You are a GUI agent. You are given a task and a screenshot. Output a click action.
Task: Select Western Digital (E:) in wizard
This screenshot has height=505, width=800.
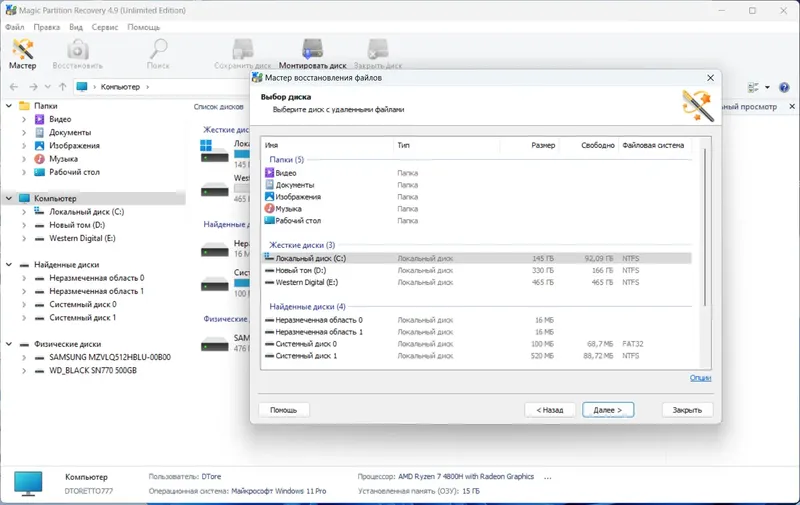tap(478, 282)
